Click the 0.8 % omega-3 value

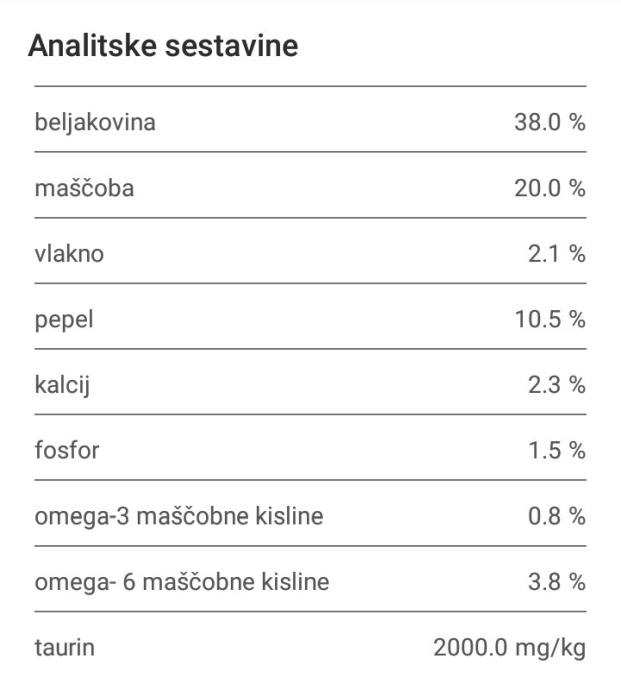pos(557,516)
